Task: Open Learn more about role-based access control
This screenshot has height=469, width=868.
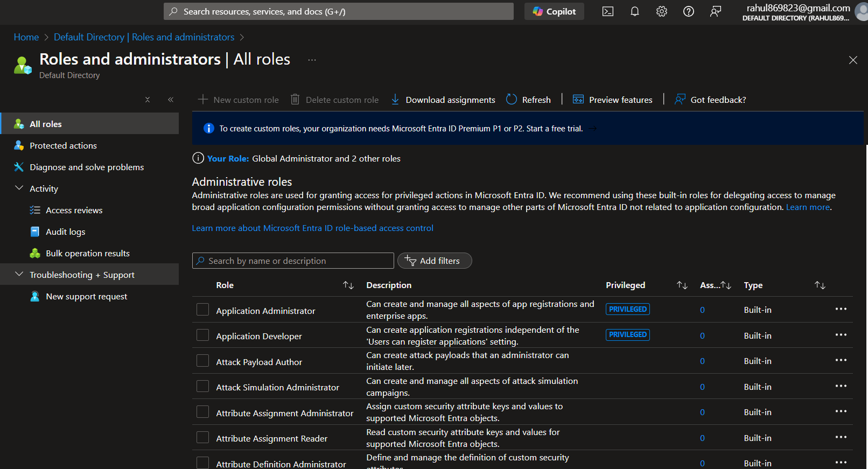Action: pos(312,228)
